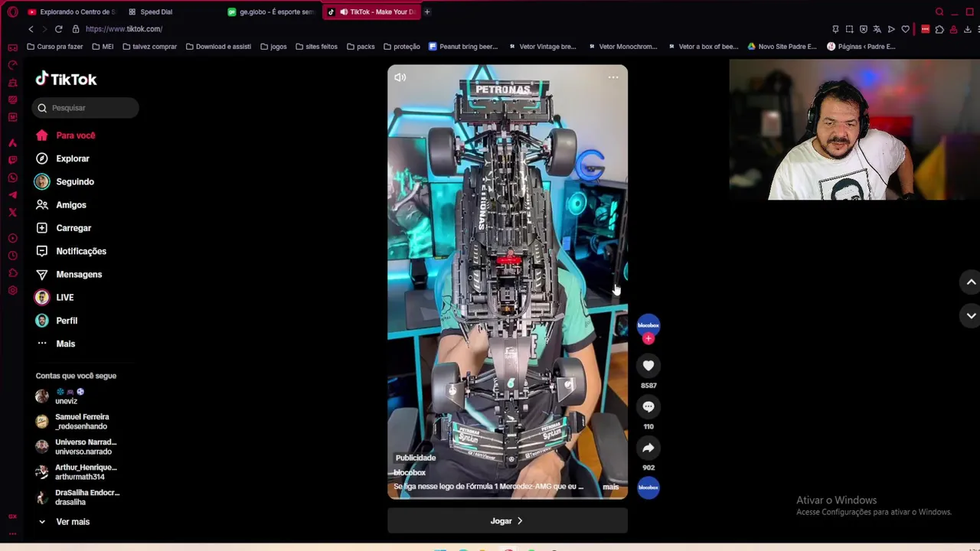Image resolution: width=980 pixels, height=551 pixels.
Task: Open a new browser tab with plus
Action: click(x=427, y=11)
